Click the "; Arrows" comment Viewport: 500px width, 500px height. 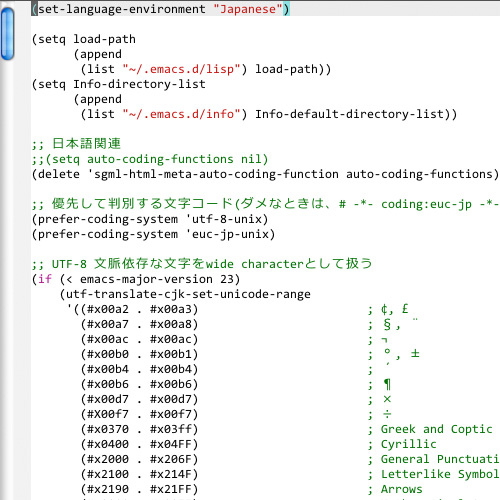click(x=395, y=489)
